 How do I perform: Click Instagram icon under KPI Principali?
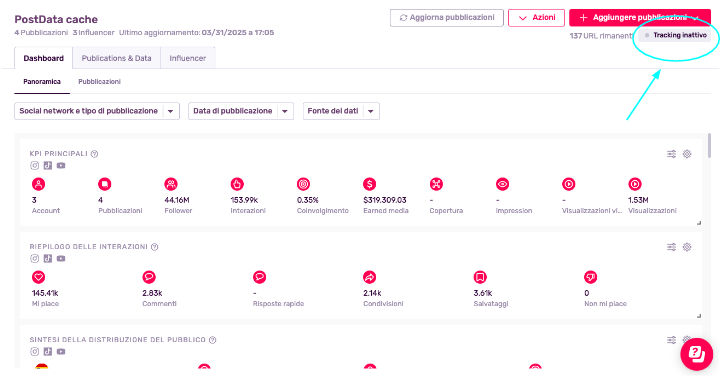pyautogui.click(x=34, y=165)
